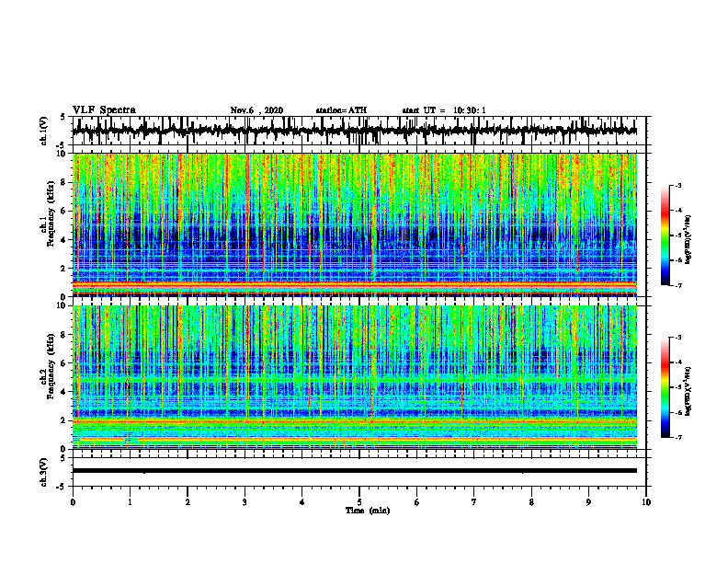
Task: Click the "-5" tick on ch.3(V) axis
Action: point(62,487)
